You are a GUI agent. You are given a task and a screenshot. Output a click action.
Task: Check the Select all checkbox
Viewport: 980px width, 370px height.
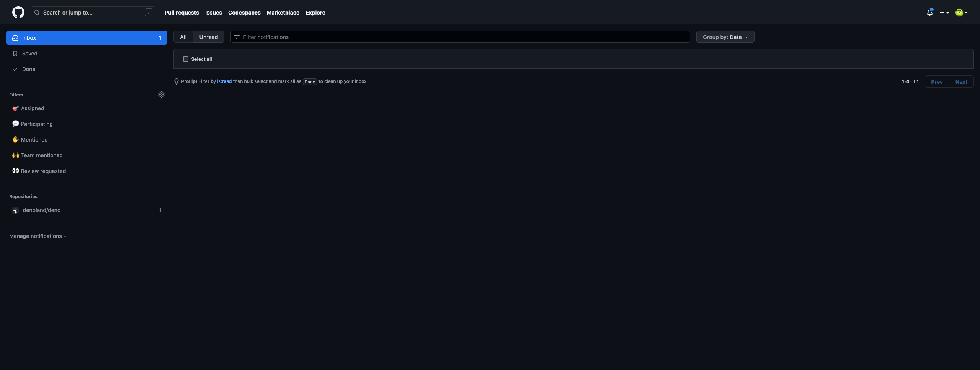[185, 59]
